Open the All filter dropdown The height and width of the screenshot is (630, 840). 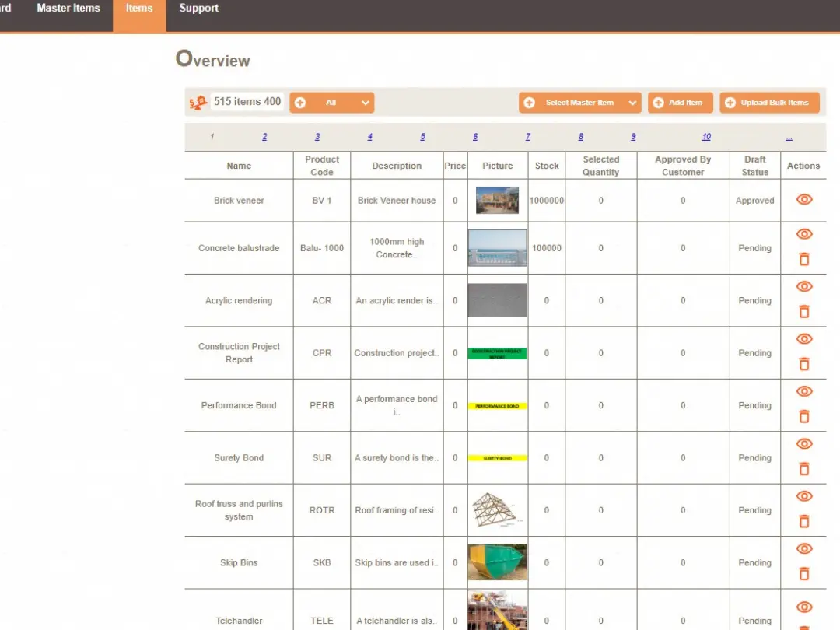coord(332,103)
